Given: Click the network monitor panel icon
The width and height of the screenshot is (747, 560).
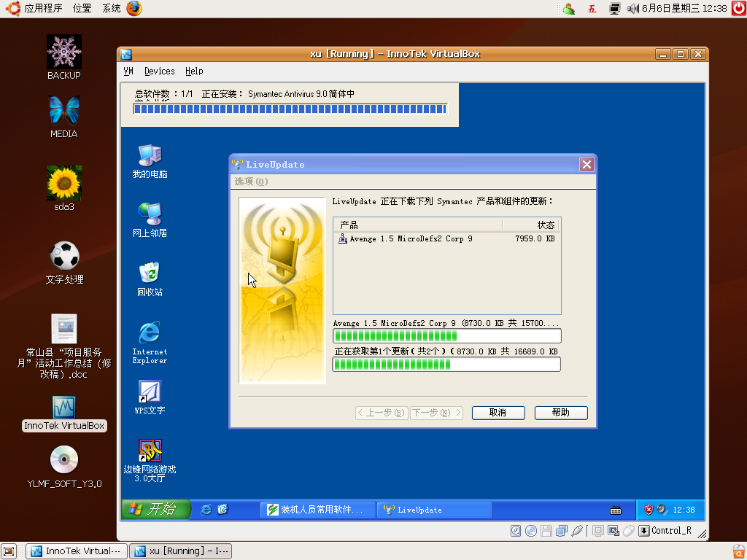Looking at the screenshot, I should (x=614, y=9).
